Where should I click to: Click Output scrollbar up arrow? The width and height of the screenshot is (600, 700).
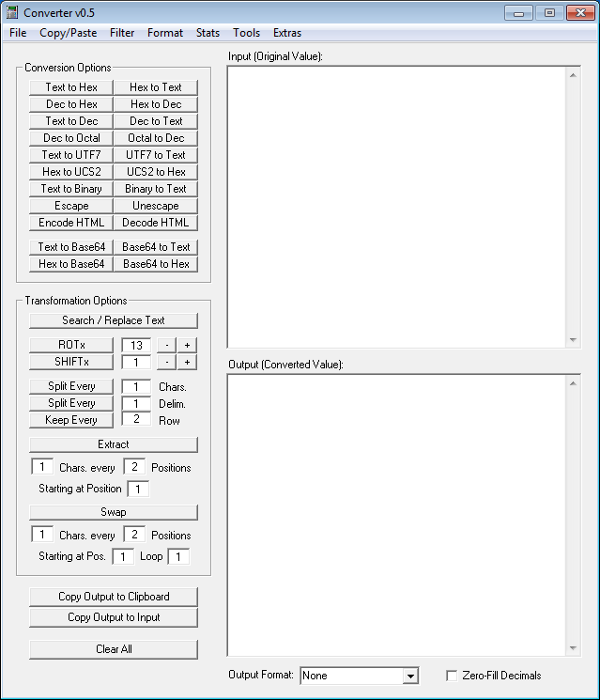pos(573,383)
